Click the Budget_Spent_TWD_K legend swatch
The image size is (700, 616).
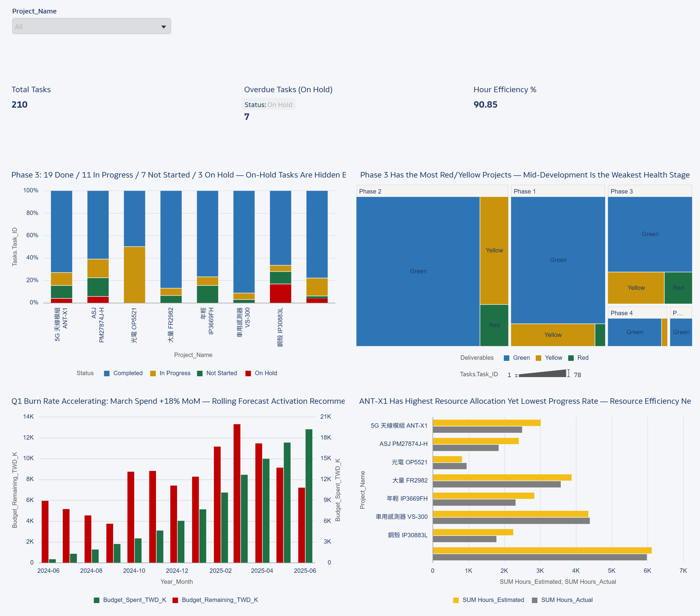(x=97, y=600)
